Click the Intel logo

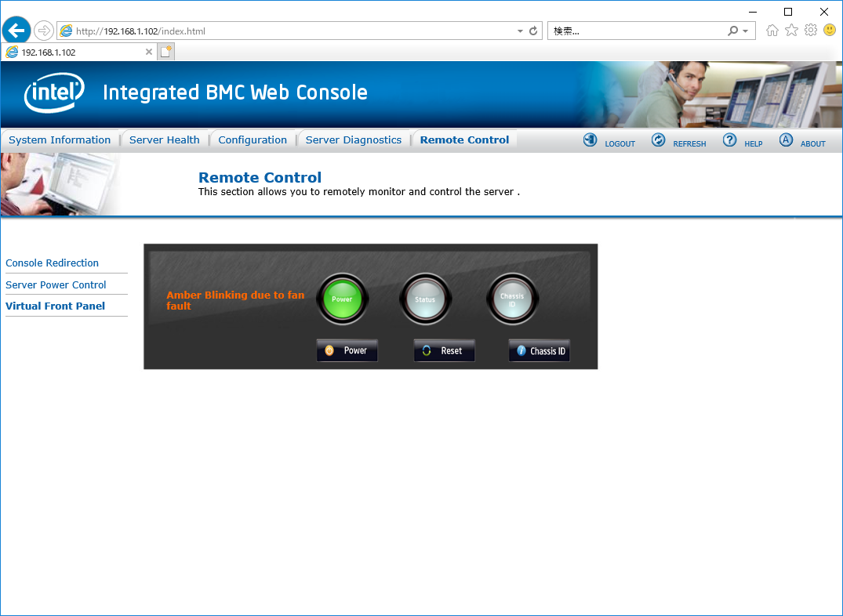[x=54, y=94]
